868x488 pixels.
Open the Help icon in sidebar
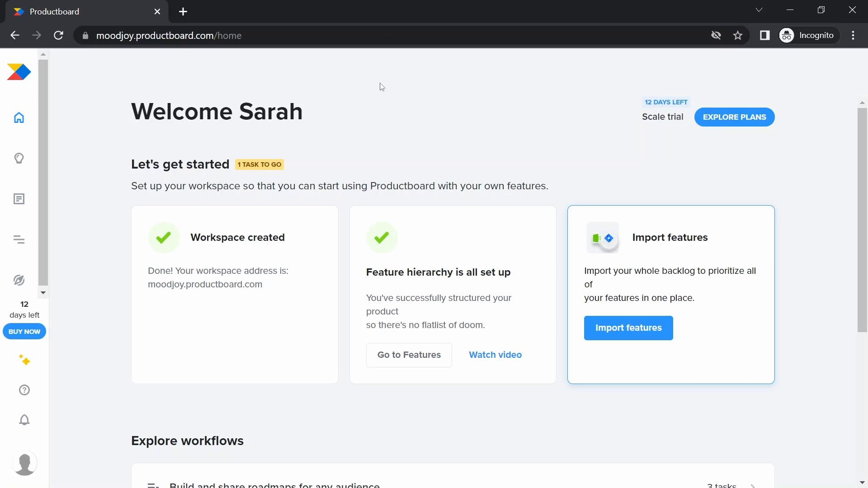(x=24, y=389)
